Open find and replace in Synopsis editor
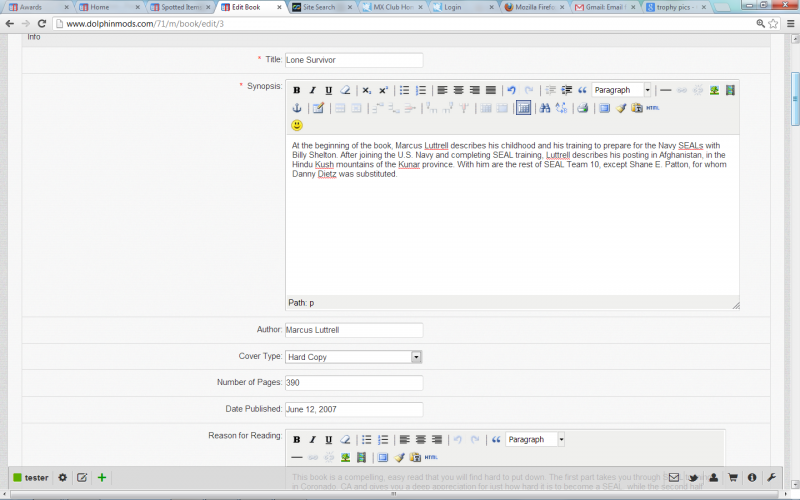800x500 pixels. (561, 108)
